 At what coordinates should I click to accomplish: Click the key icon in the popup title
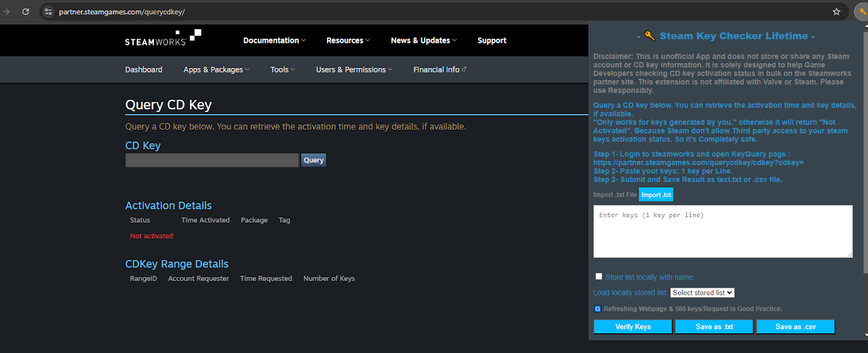649,36
